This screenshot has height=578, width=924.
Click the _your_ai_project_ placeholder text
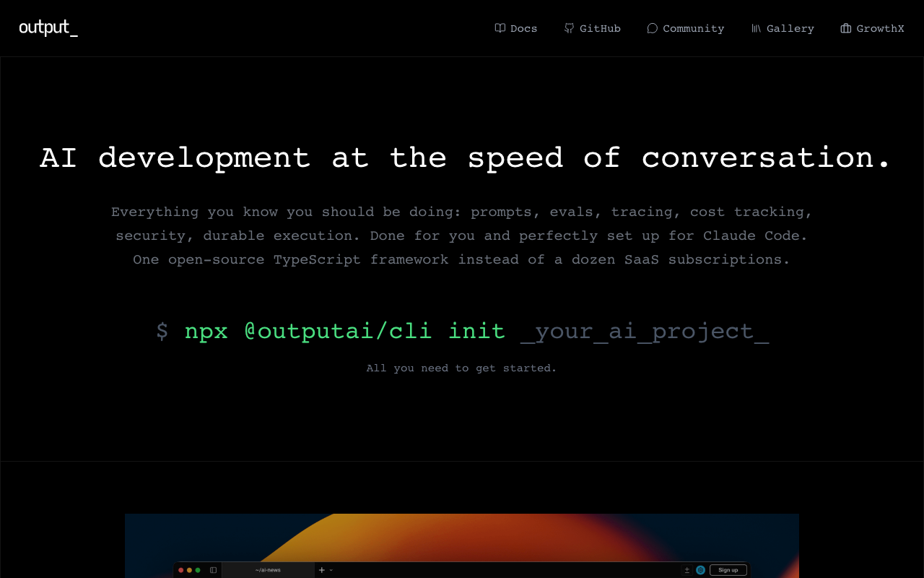645,331
